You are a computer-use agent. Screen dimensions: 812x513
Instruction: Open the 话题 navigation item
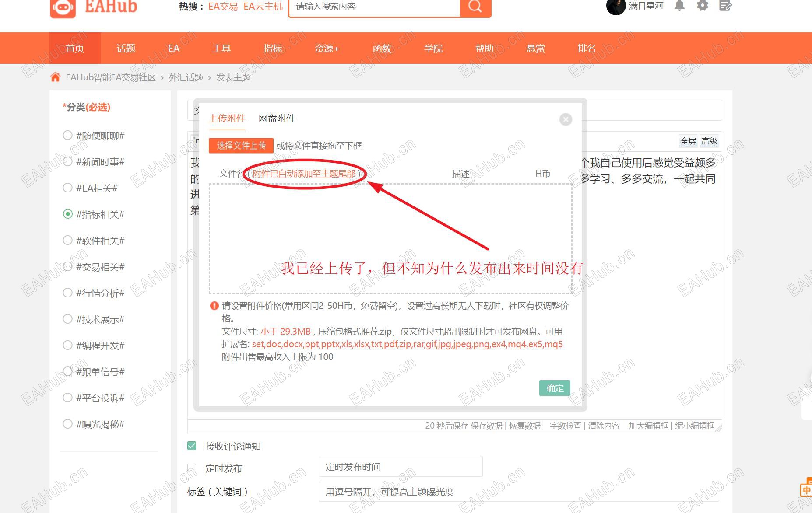[126, 48]
